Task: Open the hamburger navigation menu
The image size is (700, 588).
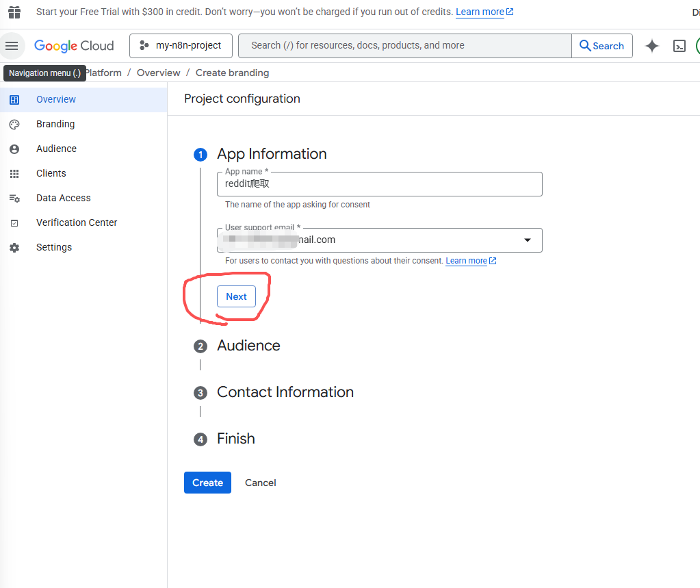Action: pyautogui.click(x=12, y=46)
